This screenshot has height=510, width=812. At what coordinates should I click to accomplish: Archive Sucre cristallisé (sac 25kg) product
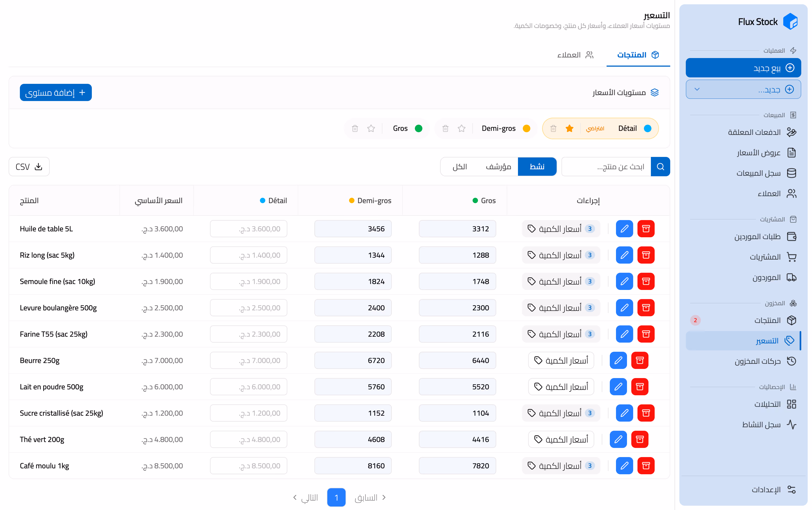pos(646,413)
